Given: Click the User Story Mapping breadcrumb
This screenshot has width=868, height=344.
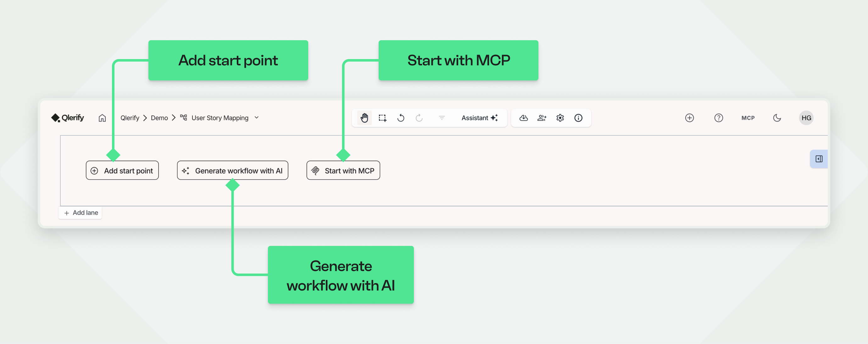Looking at the screenshot, I should pos(220,118).
